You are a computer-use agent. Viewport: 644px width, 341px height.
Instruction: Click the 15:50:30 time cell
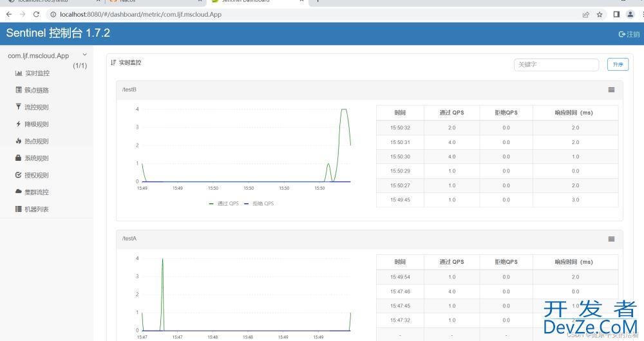click(x=400, y=157)
